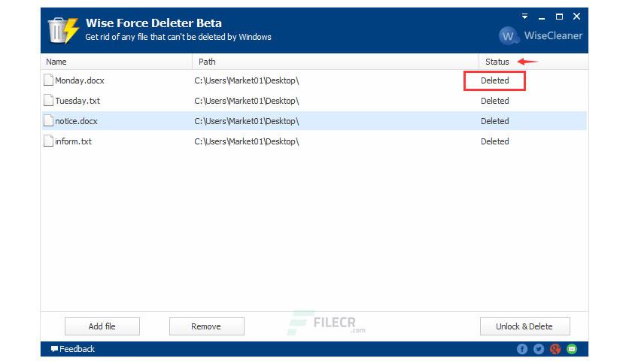The width and height of the screenshot is (629, 364).
Task: Sort by the Status column header
Action: click(x=533, y=62)
